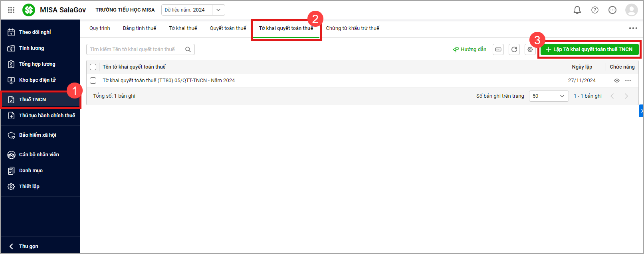Click the keyboard shortcuts icon
This screenshot has width=644, height=254.
498,49
